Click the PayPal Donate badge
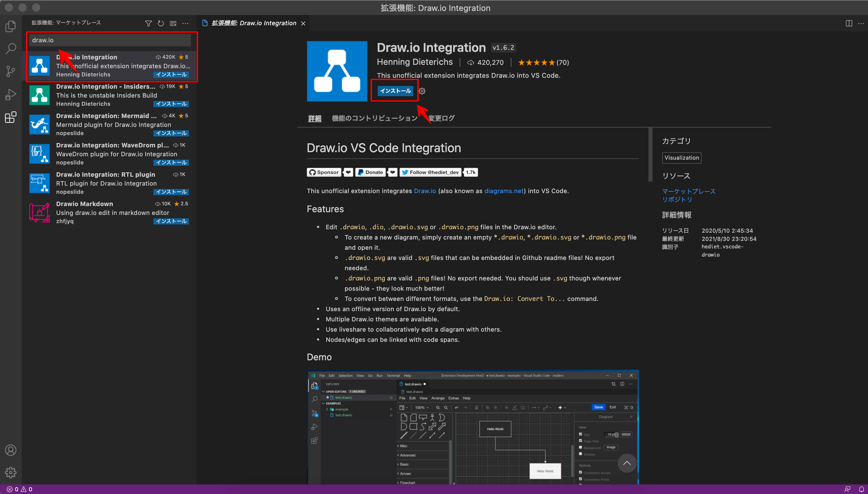The height and width of the screenshot is (494, 868). (x=370, y=172)
